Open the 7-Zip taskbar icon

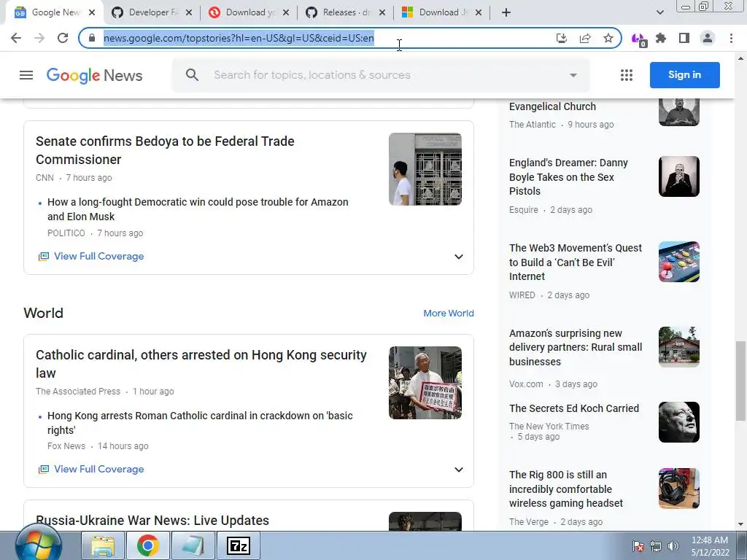[x=239, y=545]
